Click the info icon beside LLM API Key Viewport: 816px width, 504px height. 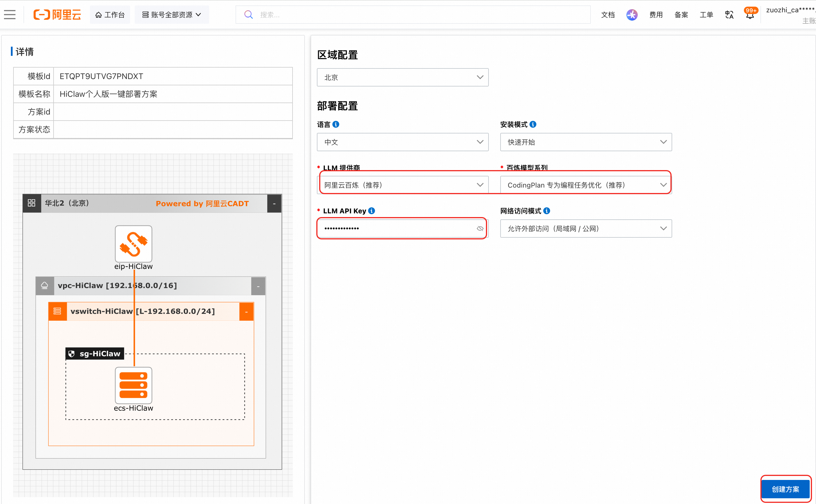pyautogui.click(x=372, y=211)
